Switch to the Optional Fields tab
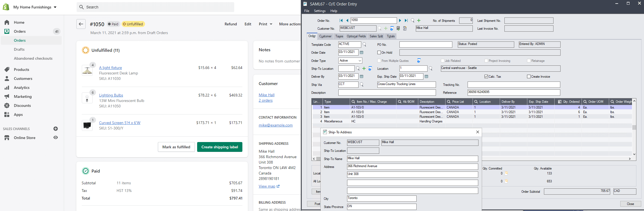The height and width of the screenshot is (211, 644). pos(356,36)
